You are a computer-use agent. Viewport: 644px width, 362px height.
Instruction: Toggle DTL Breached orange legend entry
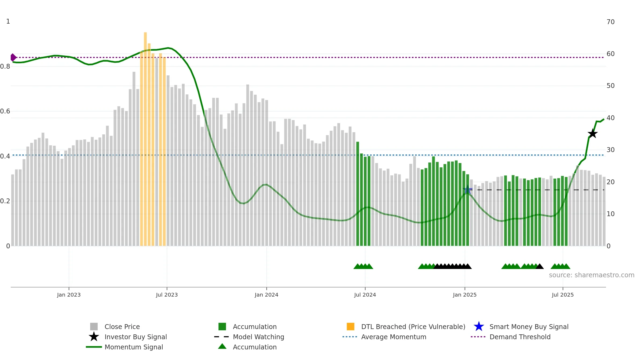click(350, 327)
